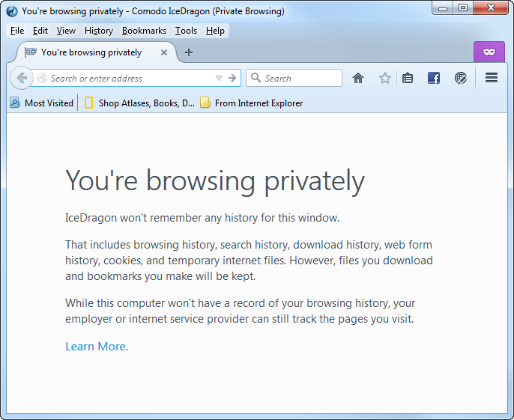Image resolution: width=514 pixels, height=420 pixels.
Task: Open the hamburger menu button
Action: pos(492,78)
